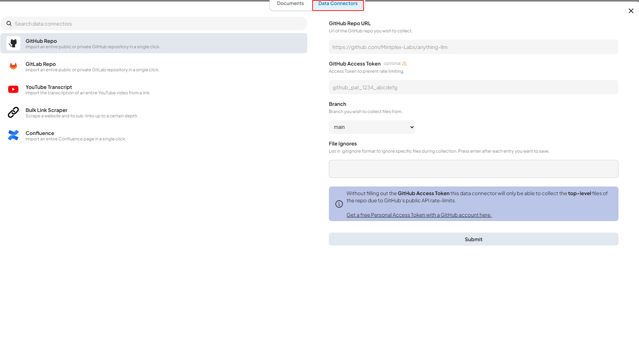Click the GitHub repository import description text
Image resolution: width=639 pixels, height=364 pixels.
[93, 47]
